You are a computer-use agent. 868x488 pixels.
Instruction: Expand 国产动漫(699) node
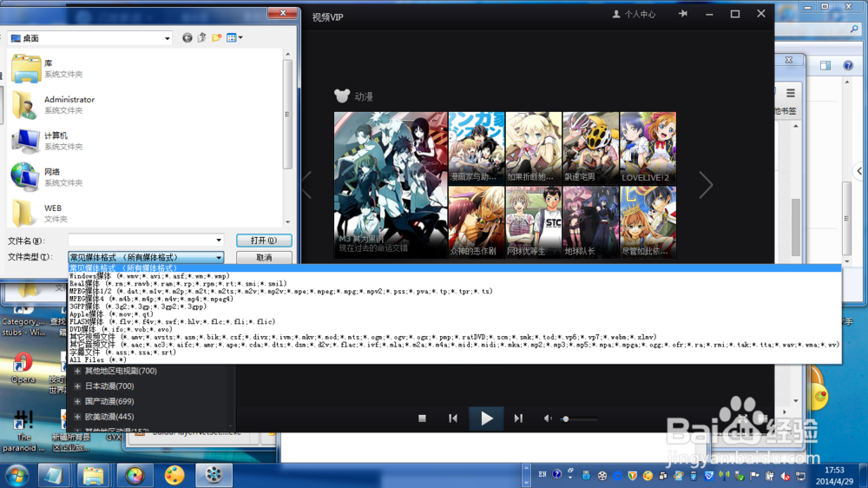pos(77,401)
